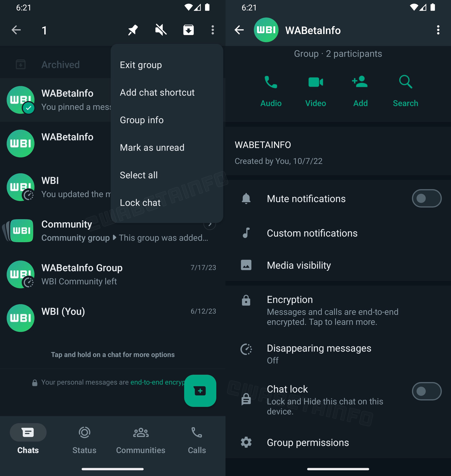Tap Add chat shortcut menu option
Image resolution: width=451 pixels, height=476 pixels.
click(157, 92)
